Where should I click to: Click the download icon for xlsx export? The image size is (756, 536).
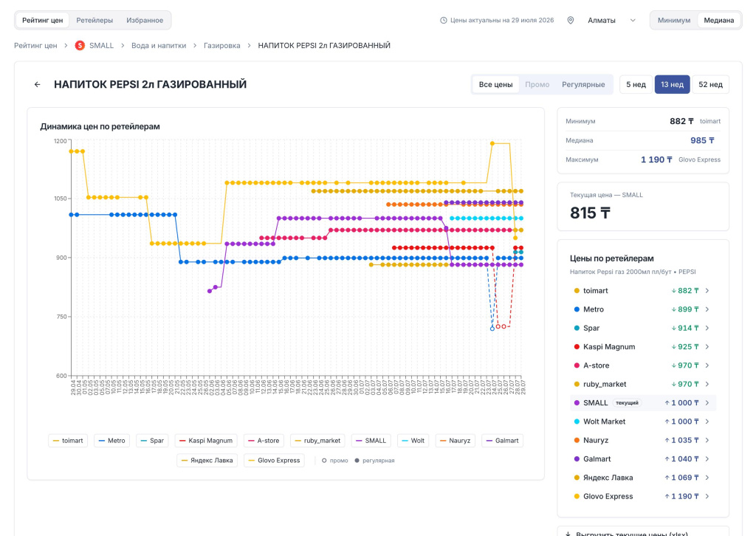point(568,534)
